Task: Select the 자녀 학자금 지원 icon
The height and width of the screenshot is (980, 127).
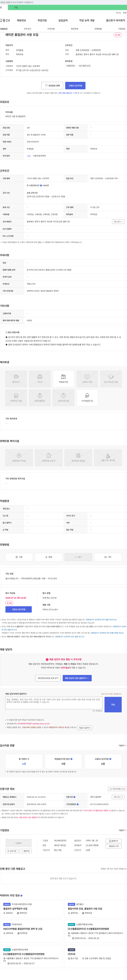Action: click(111, 379)
